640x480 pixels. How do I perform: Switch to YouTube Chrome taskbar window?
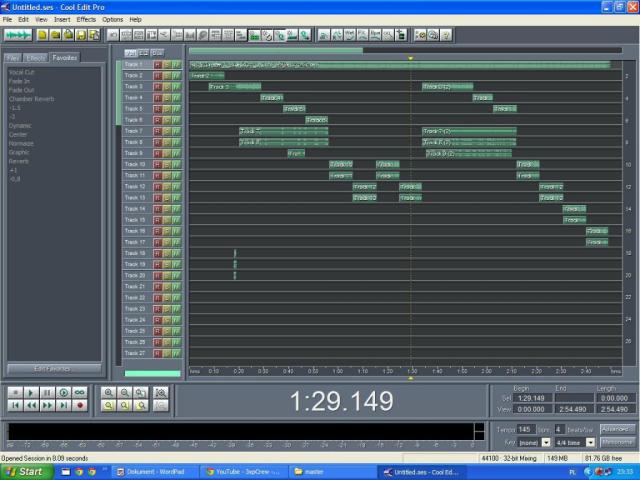point(243,472)
